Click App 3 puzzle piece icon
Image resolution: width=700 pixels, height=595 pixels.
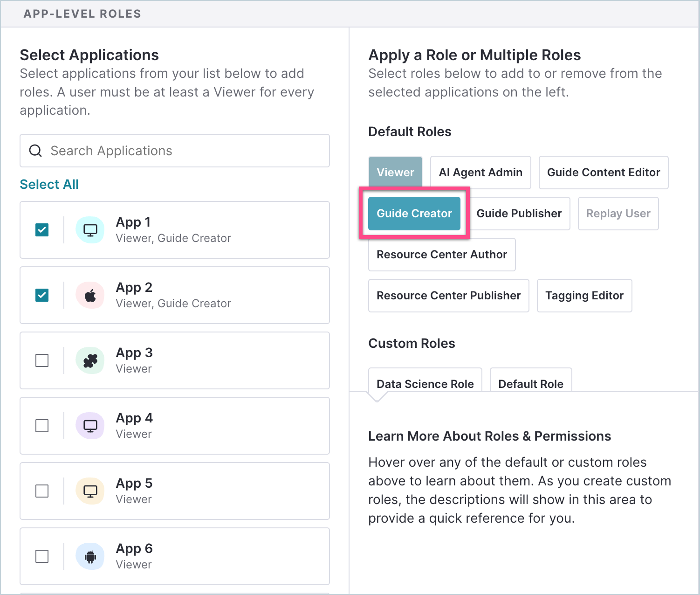pyautogui.click(x=90, y=360)
